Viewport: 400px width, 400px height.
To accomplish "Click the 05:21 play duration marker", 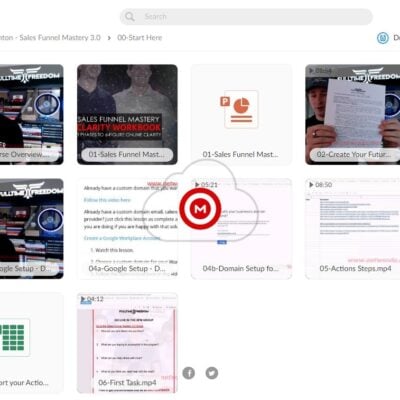I will [206, 185].
